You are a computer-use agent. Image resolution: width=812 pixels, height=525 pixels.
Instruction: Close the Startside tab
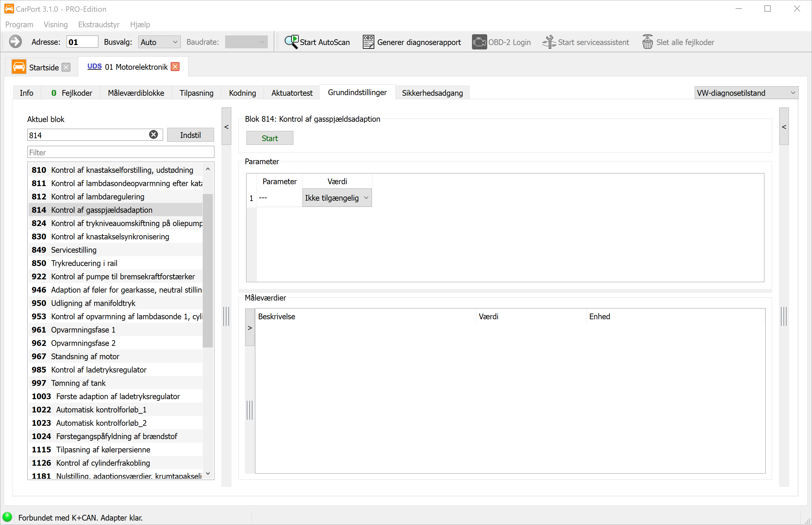tap(66, 67)
